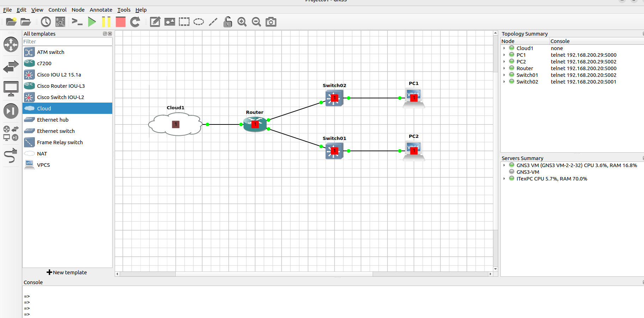Reload all nodes in toolbar
644x318 pixels.
click(135, 22)
